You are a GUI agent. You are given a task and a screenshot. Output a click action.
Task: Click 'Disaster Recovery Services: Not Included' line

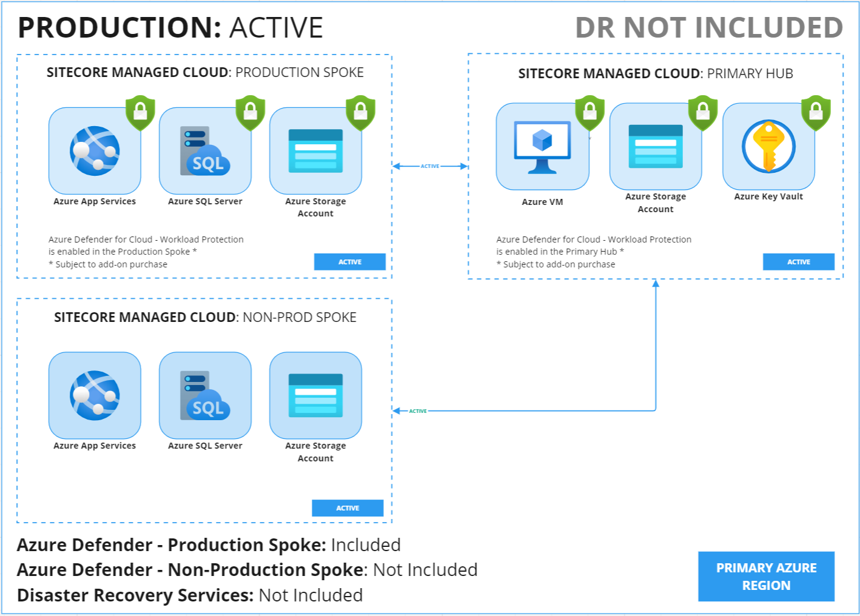tap(190, 595)
